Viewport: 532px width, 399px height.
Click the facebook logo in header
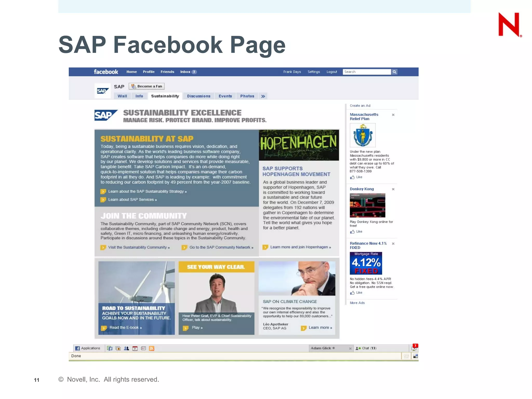pyautogui.click(x=106, y=72)
